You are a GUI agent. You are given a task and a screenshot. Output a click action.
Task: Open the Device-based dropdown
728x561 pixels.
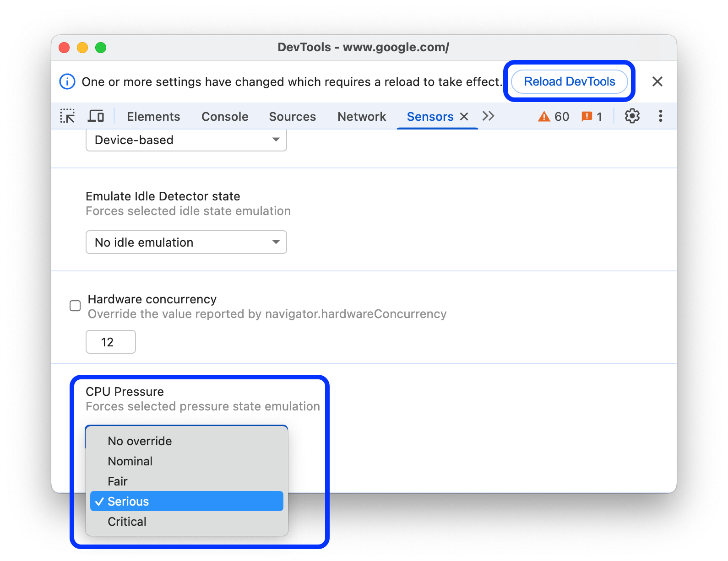186,140
